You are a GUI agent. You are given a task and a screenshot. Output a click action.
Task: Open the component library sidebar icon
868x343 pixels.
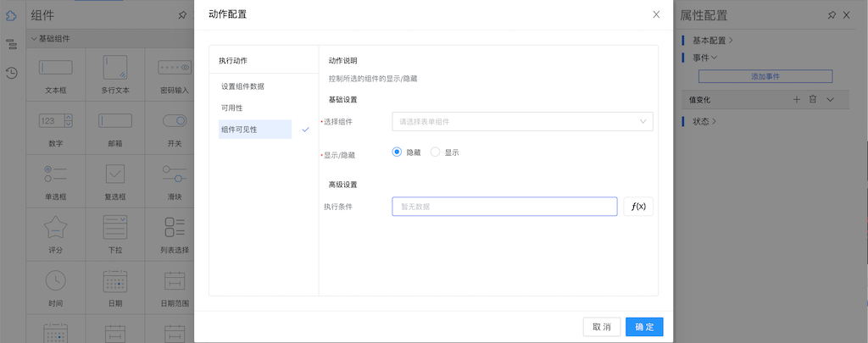[11, 15]
